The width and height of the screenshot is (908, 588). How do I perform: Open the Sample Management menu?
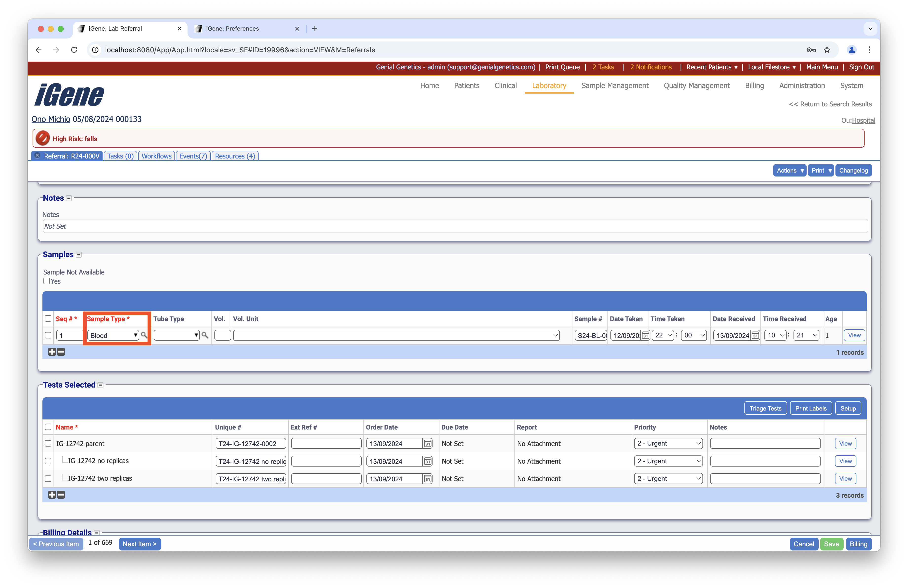pyautogui.click(x=615, y=85)
